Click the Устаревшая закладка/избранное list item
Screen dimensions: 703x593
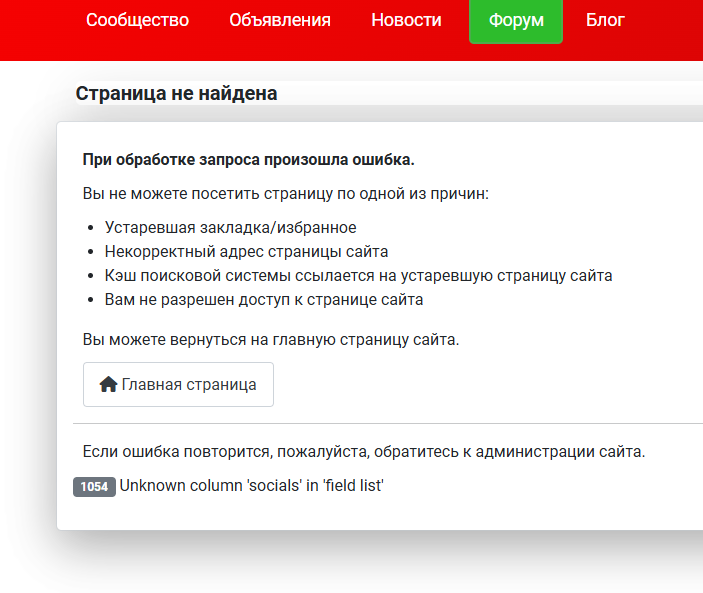point(230,227)
